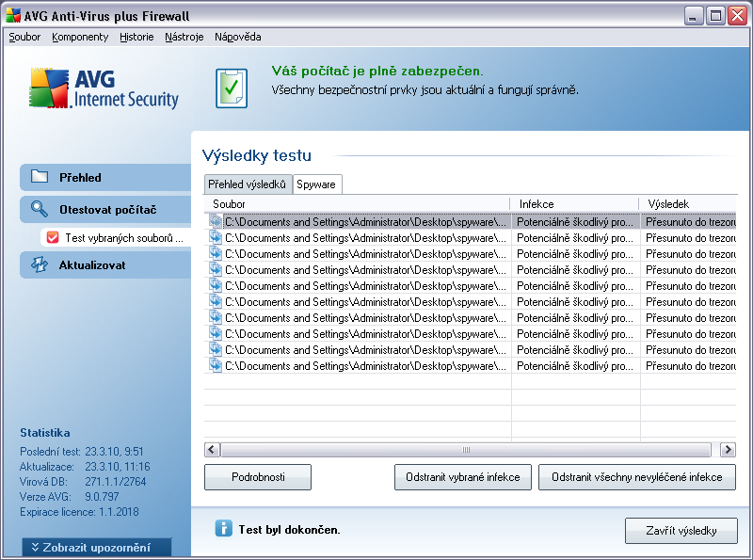Click the blue info icon near Test byl dokončen
The width and height of the screenshot is (753, 560).
pos(223,528)
